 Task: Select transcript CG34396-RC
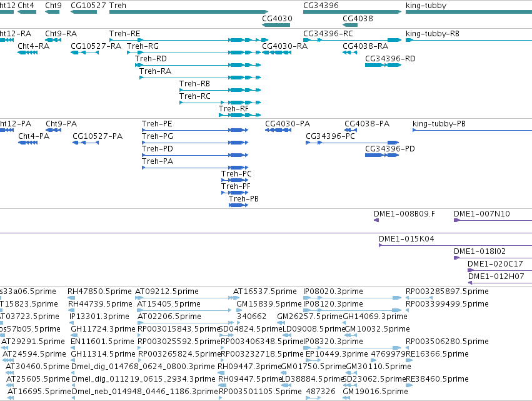coord(328,34)
